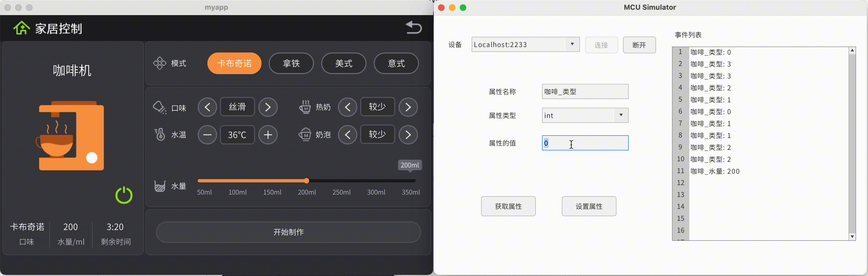Click the water volume slider handle
Image resolution: width=868 pixels, height=276 pixels.
coord(306,181)
